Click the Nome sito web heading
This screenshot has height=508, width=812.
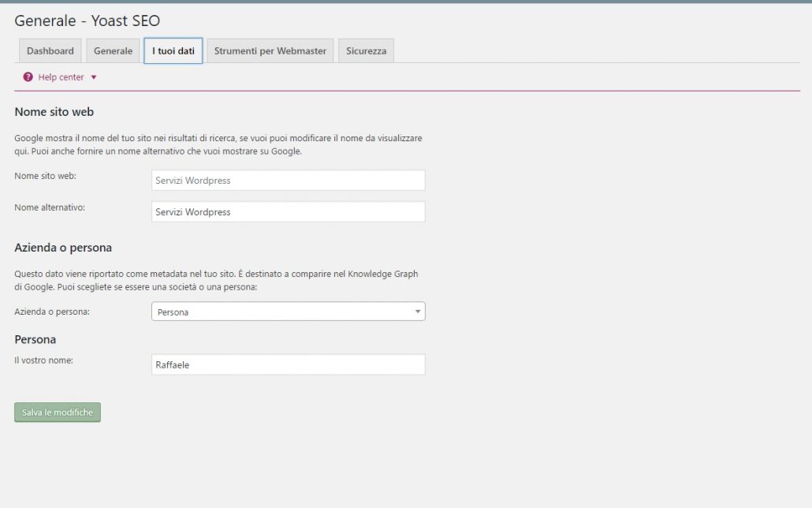click(x=54, y=112)
